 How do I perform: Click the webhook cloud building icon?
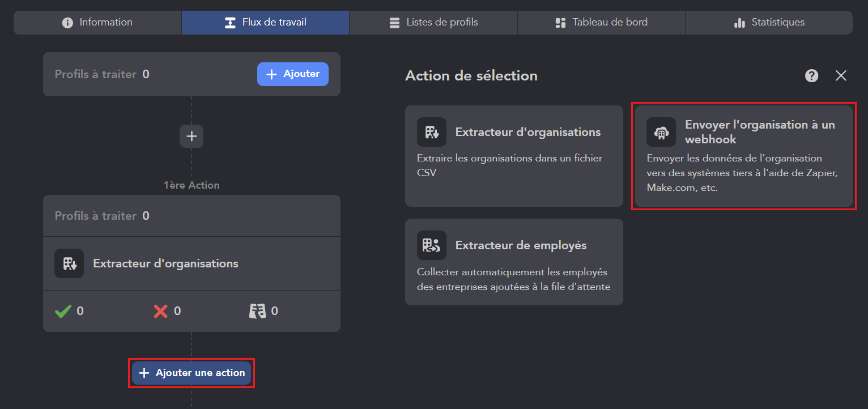click(x=661, y=133)
